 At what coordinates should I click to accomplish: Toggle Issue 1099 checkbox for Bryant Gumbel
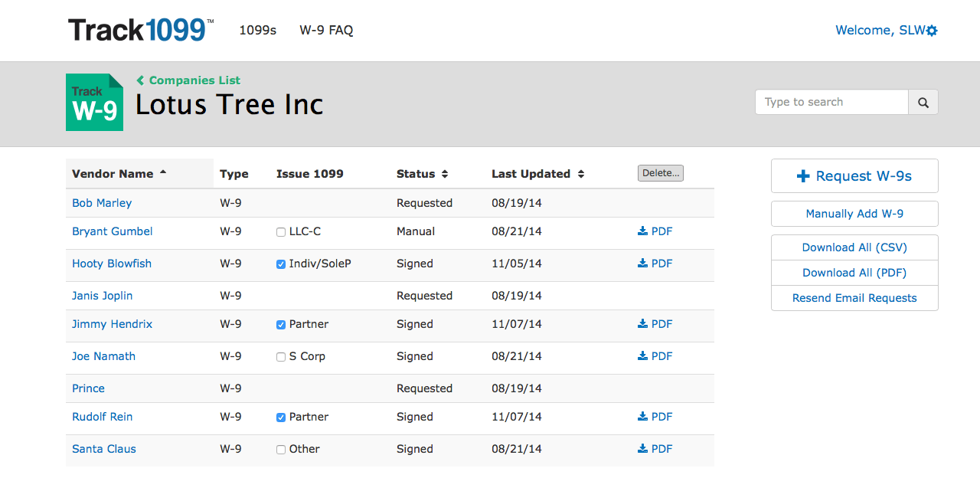tap(281, 232)
